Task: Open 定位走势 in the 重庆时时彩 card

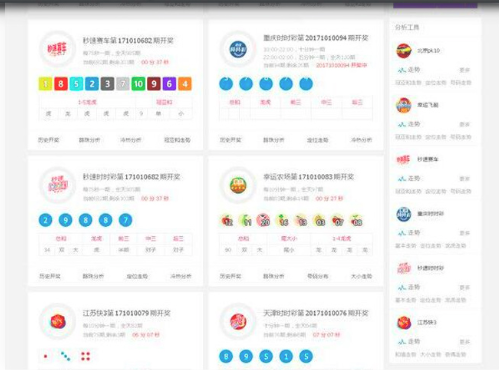Action: [318, 140]
